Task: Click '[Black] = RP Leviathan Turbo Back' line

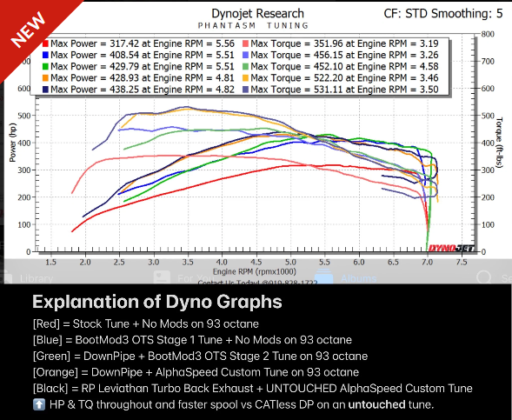Action: [253, 389]
